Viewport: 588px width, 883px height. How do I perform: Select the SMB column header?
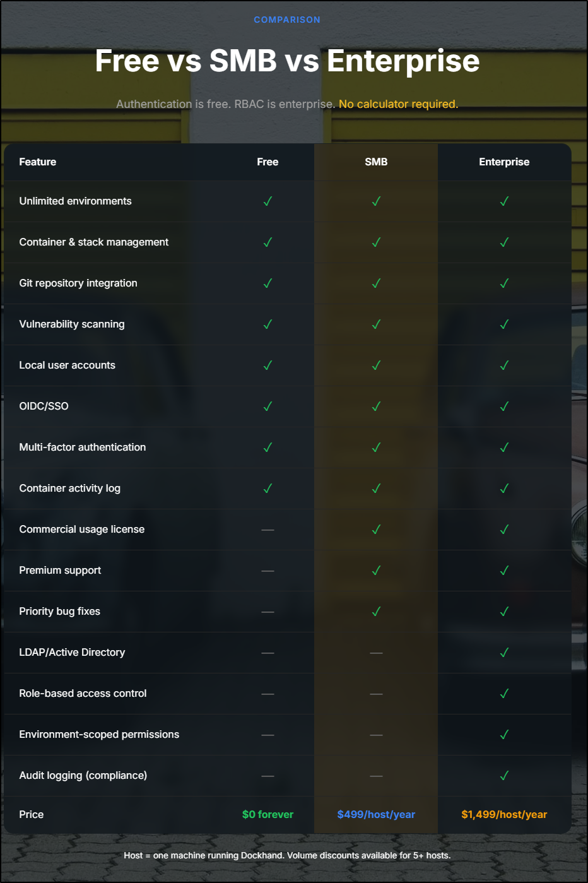tap(376, 162)
